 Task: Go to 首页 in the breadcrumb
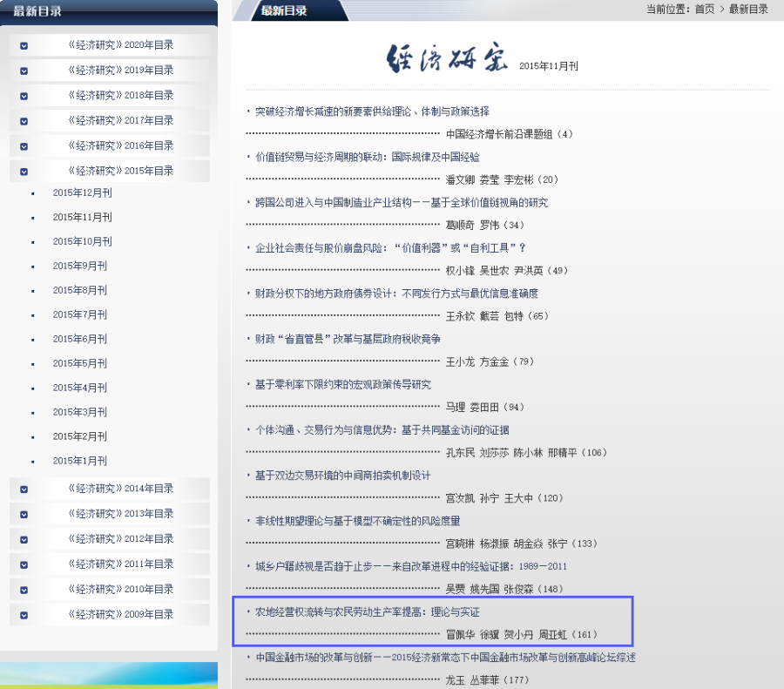(704, 9)
